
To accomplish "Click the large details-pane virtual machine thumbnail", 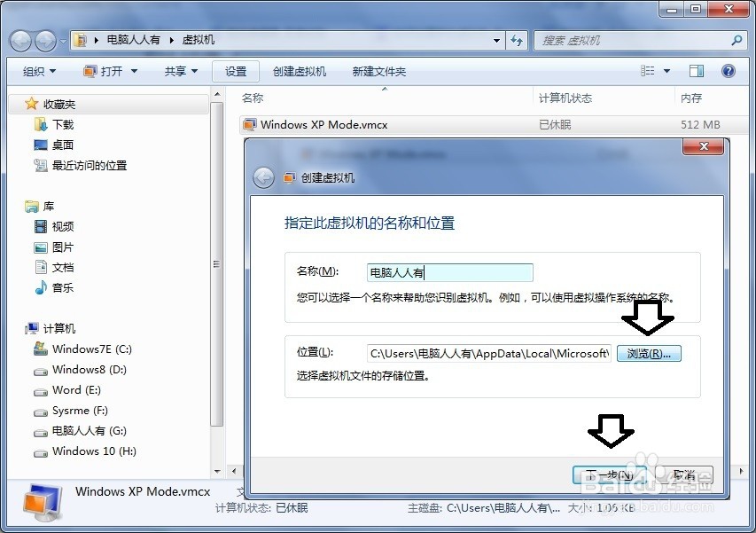I will pyautogui.click(x=43, y=503).
